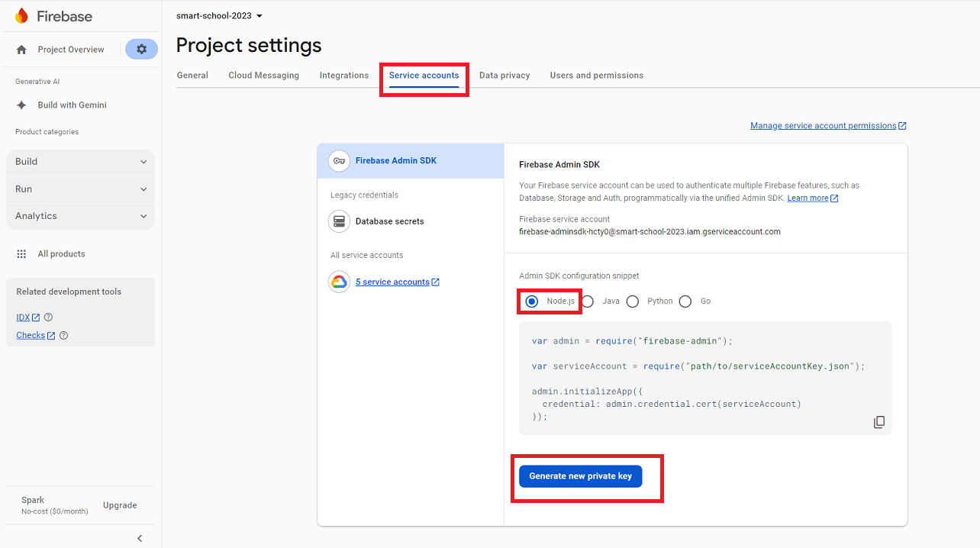
Task: Click the Database secrets storage icon
Action: tap(339, 221)
